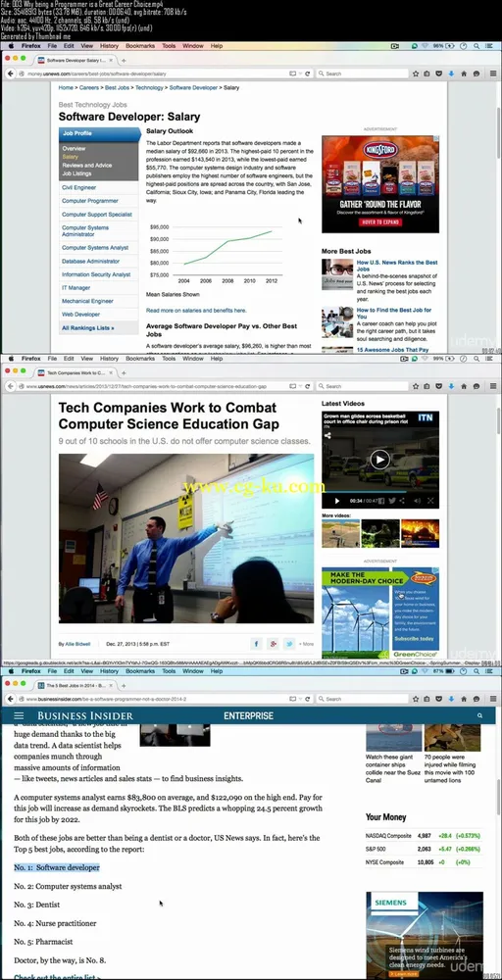The width and height of the screenshot is (502, 980).
Task: Seek using the ITN video progress bar
Action: tap(379, 493)
